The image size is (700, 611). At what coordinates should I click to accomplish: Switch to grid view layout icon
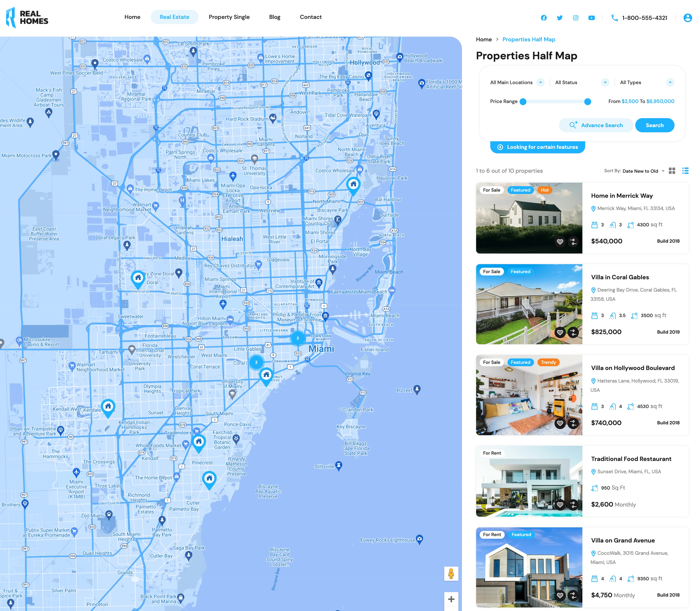point(672,171)
